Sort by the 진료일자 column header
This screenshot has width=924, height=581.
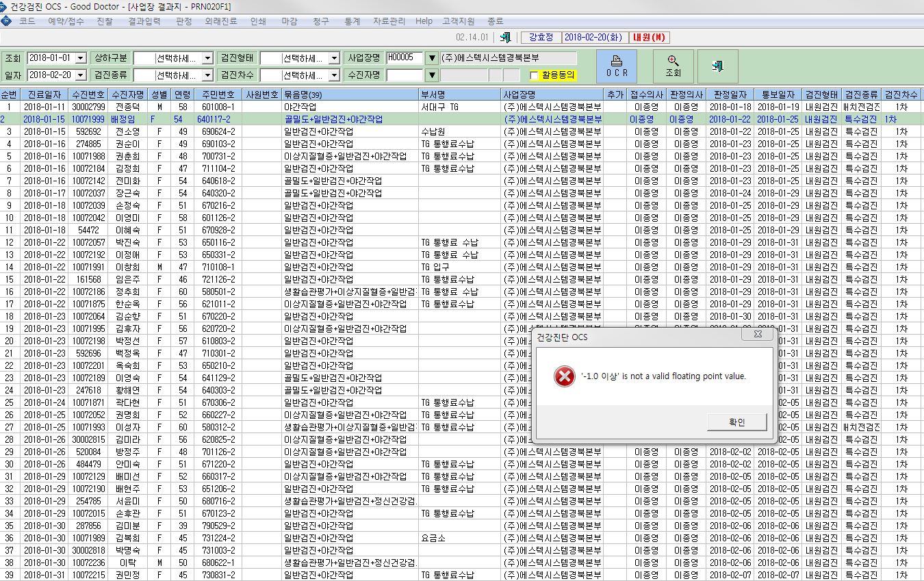click(44, 94)
